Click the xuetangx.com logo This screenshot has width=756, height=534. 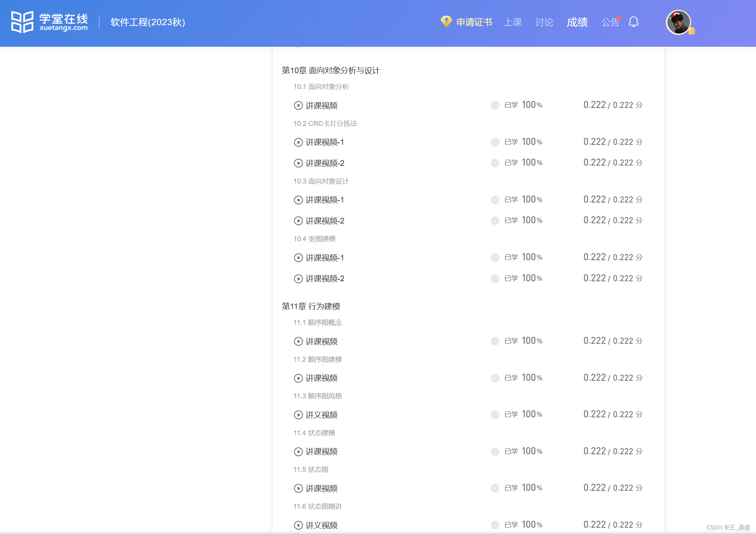coord(50,22)
